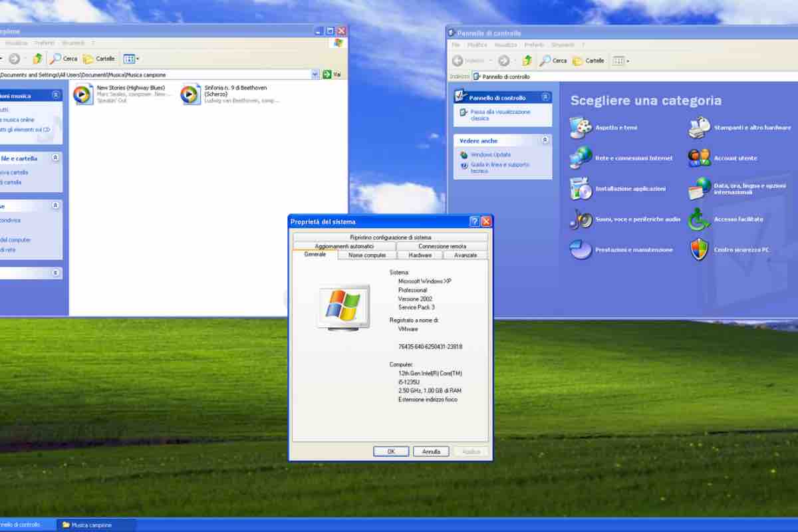
Task: Open Suoni, voce e periferiche audio icon
Action: [x=581, y=219]
